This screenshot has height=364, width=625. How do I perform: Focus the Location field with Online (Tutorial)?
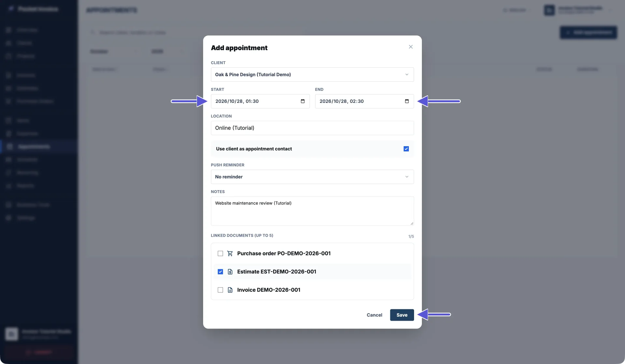point(312,128)
